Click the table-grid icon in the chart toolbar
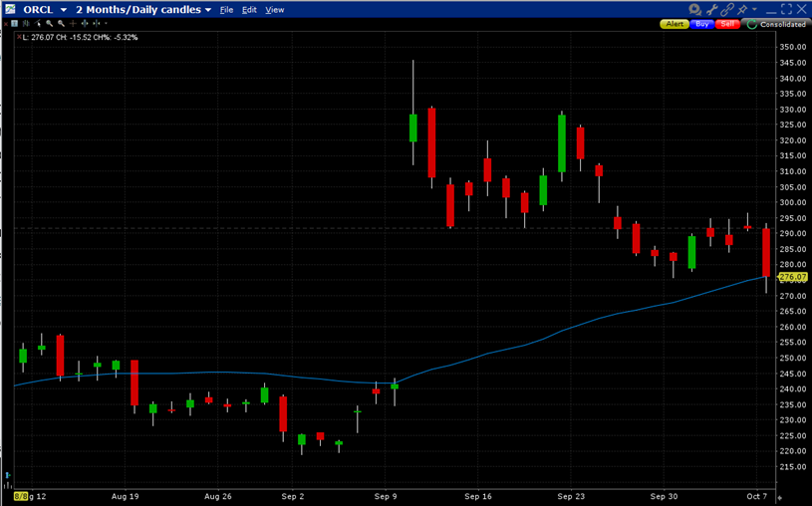Viewport: 812px width, 506px height. 15,23
